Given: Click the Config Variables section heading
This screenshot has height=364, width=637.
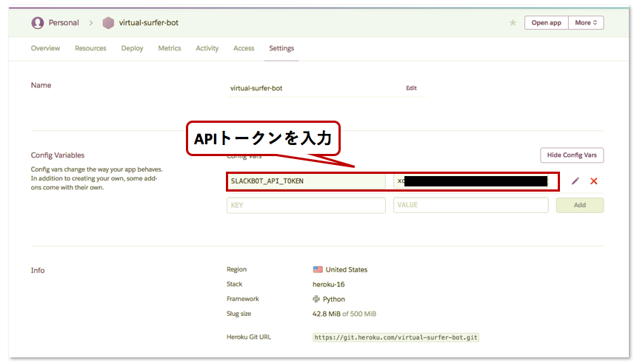Looking at the screenshot, I should click(x=58, y=155).
